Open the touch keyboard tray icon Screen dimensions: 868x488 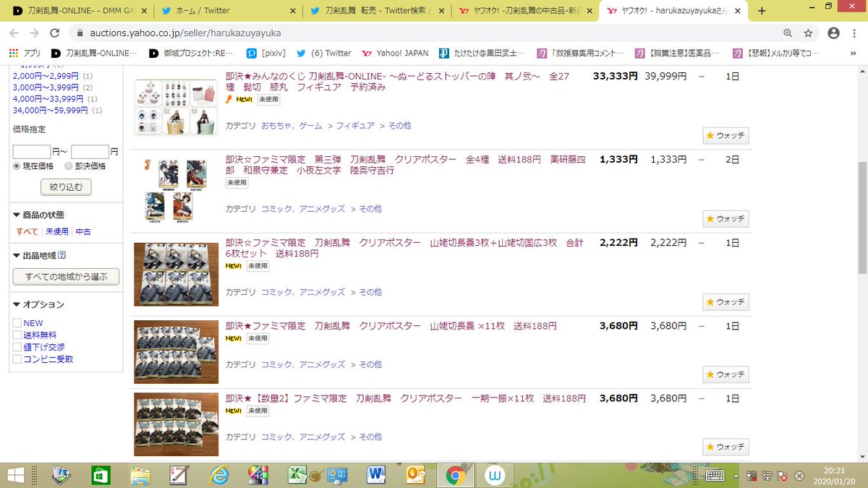coord(715,475)
